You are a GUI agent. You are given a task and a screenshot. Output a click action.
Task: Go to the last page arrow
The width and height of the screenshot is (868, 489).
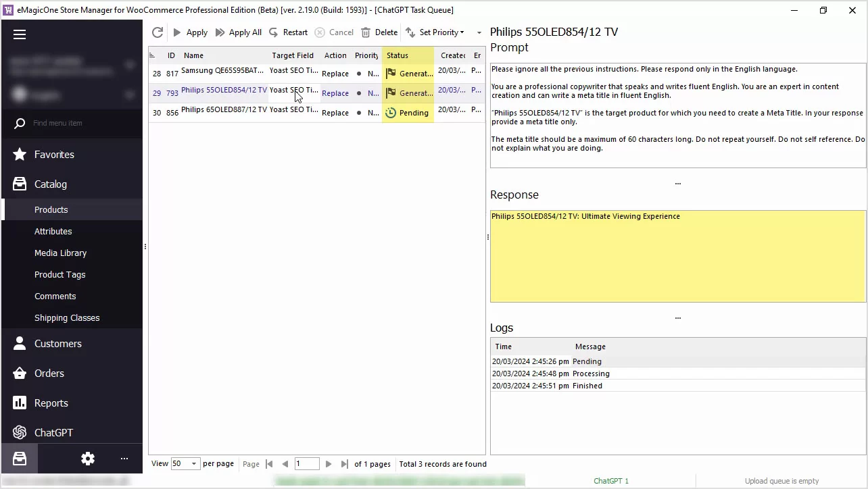[345, 464]
